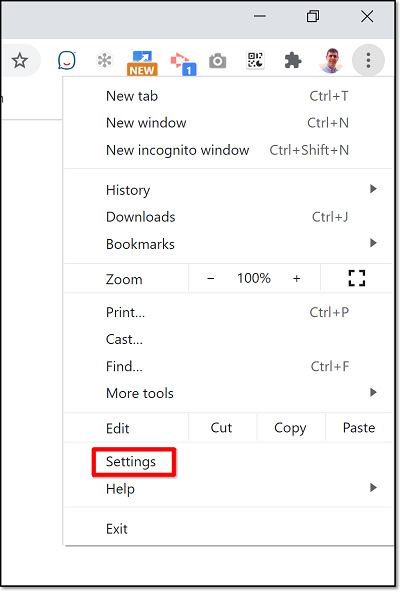Choose New window
Viewport: 400px width, 591px height.
[x=228, y=123]
